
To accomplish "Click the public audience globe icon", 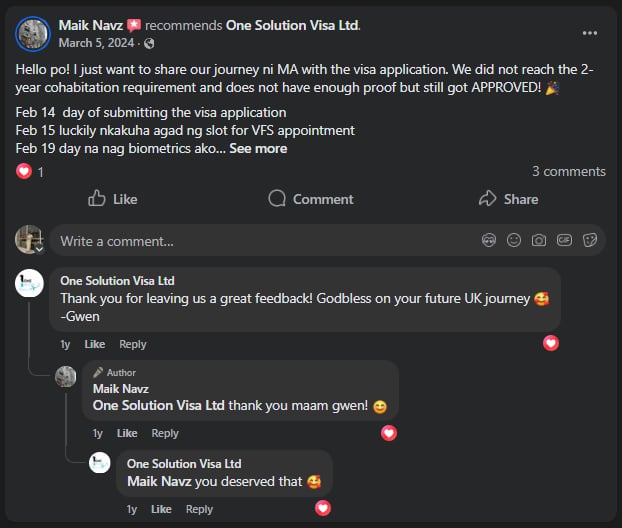I will coord(149,44).
